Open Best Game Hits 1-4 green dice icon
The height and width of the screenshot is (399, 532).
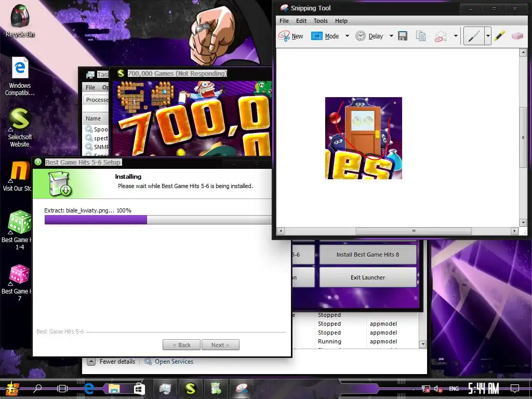18,230
